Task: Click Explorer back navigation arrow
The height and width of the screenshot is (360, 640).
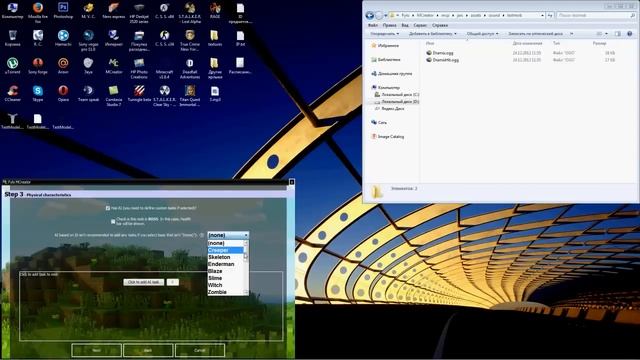Action: [369, 15]
